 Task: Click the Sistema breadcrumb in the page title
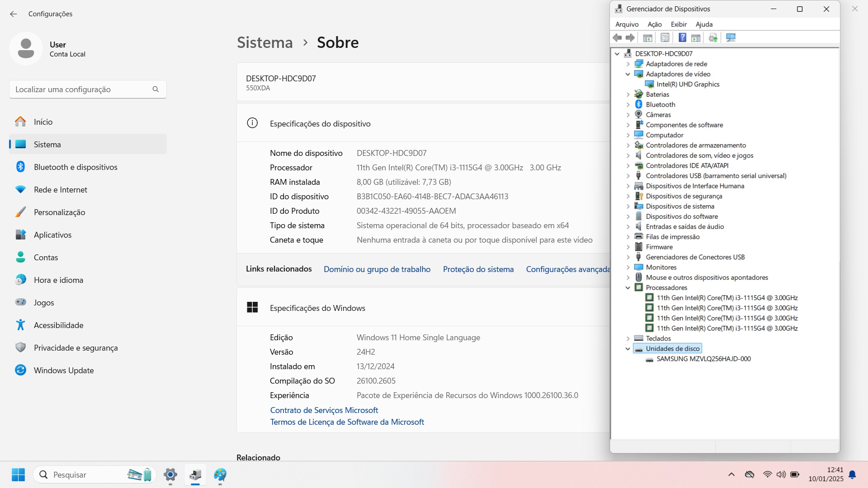[265, 42]
